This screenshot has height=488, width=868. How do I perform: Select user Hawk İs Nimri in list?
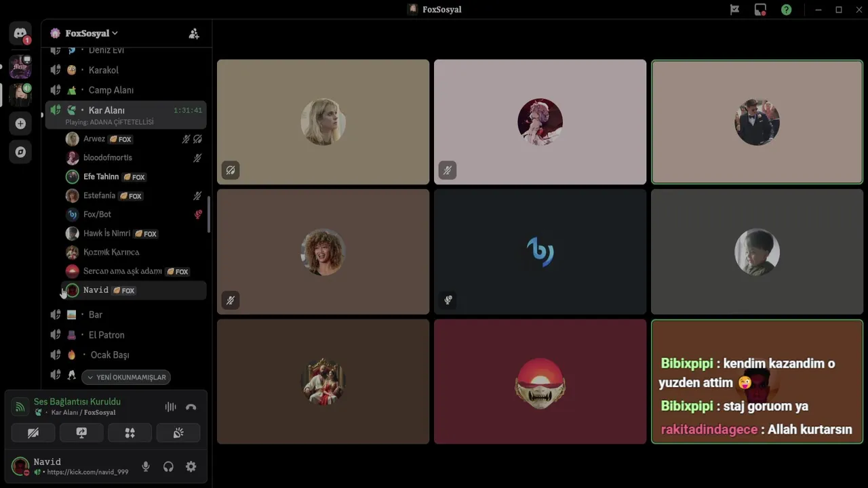click(x=134, y=233)
